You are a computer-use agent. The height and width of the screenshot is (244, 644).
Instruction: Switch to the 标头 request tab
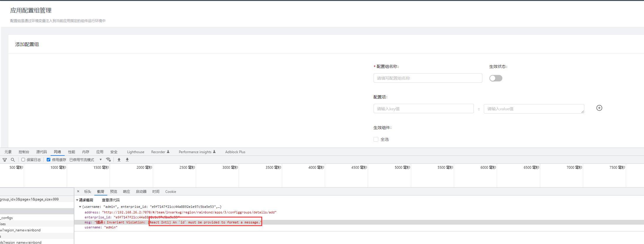click(88, 192)
